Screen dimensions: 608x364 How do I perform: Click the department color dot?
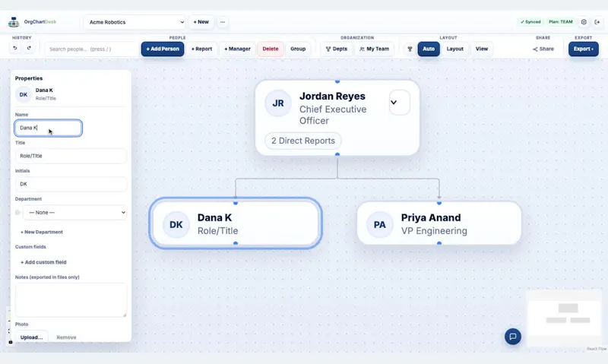click(x=17, y=213)
